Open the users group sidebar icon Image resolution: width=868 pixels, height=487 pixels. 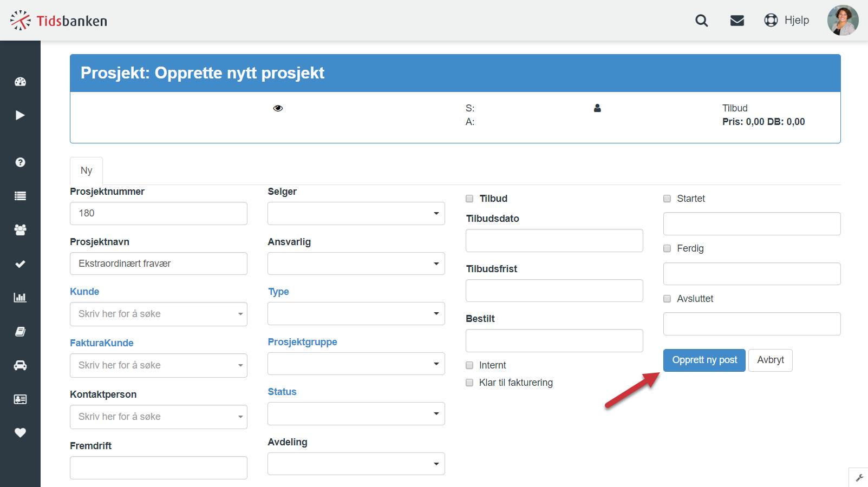[x=20, y=229]
